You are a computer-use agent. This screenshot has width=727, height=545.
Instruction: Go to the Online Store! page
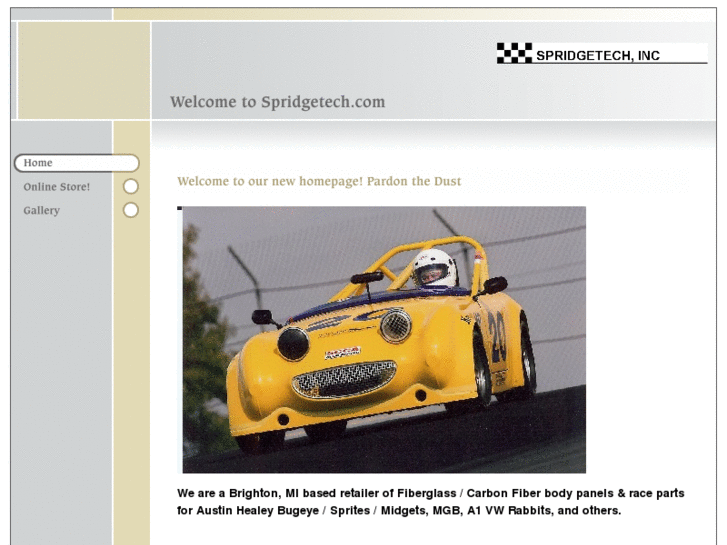[57, 186]
